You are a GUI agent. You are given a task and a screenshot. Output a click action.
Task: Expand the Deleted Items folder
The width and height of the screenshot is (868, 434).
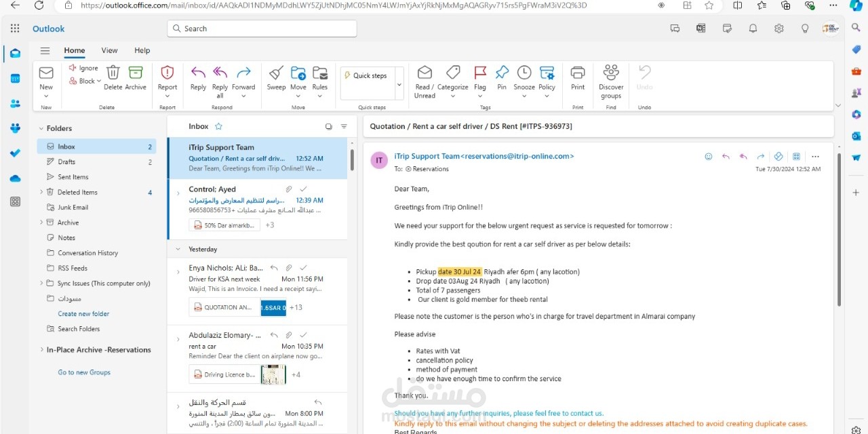(42, 192)
